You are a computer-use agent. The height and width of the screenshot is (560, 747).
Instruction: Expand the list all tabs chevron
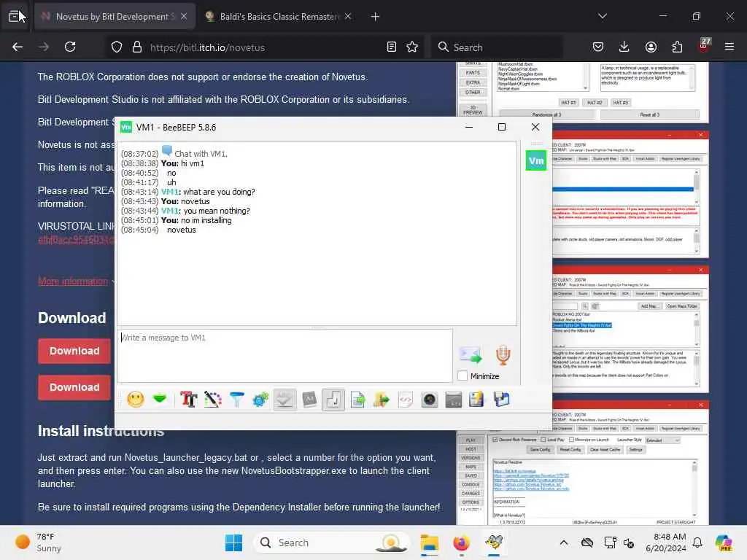[x=603, y=16]
